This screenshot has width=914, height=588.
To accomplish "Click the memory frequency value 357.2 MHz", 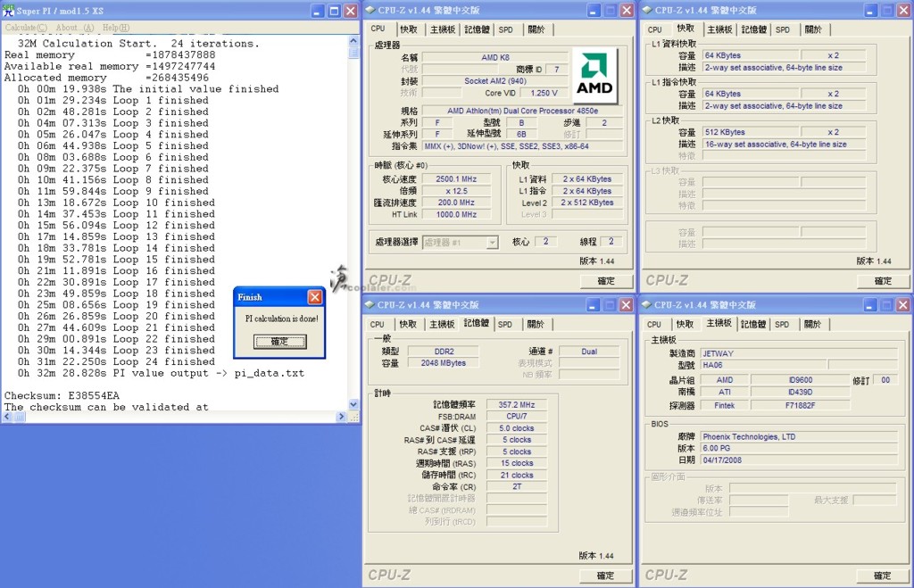I will pyautogui.click(x=517, y=404).
